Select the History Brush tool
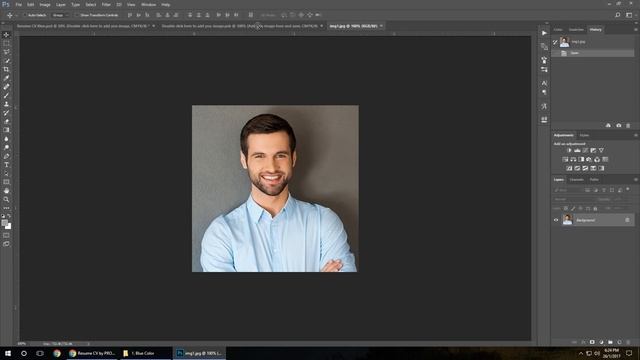Viewport: 640px width, 360px height. tap(6, 113)
